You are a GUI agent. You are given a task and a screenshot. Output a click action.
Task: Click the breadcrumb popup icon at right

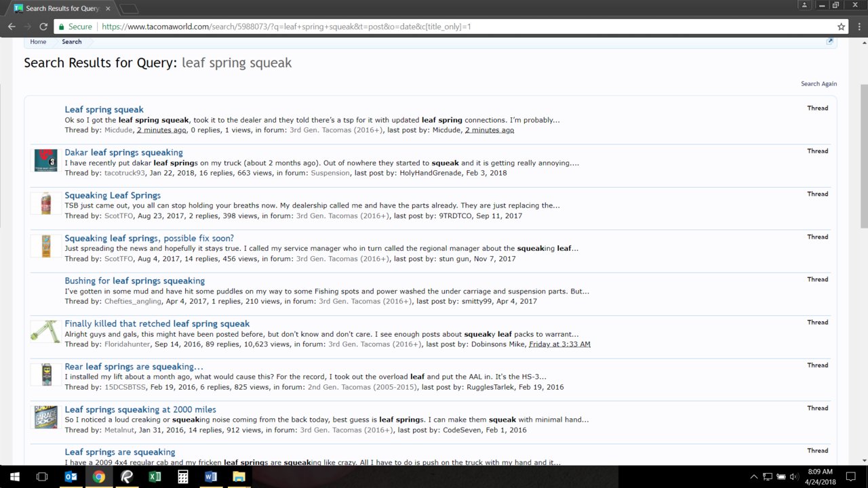point(829,41)
